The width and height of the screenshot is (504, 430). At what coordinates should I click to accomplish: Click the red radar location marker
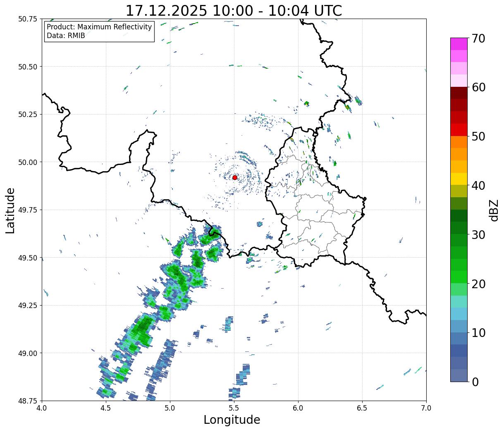point(234,177)
